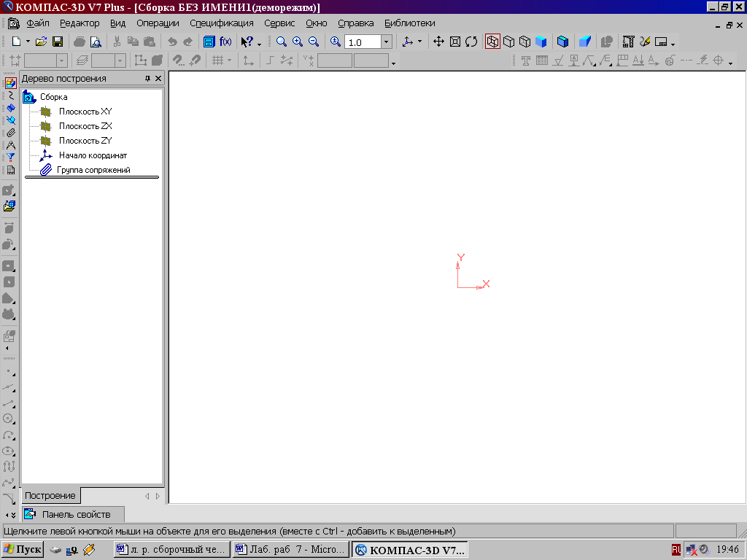Select Сборка root node in tree
Screen dimensions: 747x560
click(53, 97)
